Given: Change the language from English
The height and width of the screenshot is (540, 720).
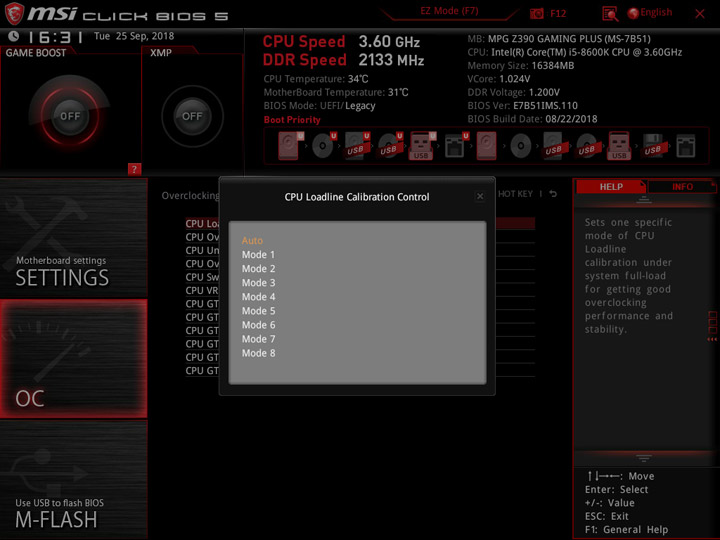Looking at the screenshot, I should (656, 12).
